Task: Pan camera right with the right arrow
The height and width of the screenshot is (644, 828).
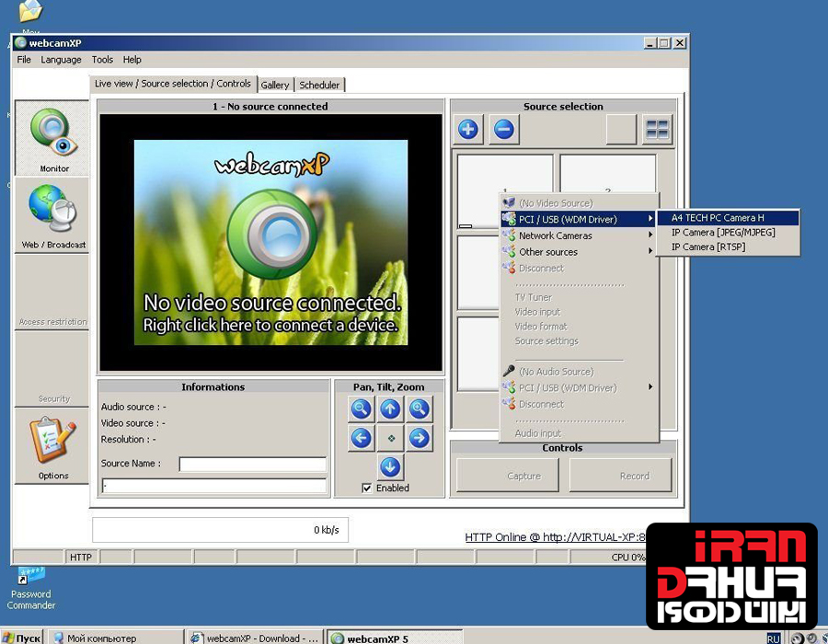Action: coord(420,438)
